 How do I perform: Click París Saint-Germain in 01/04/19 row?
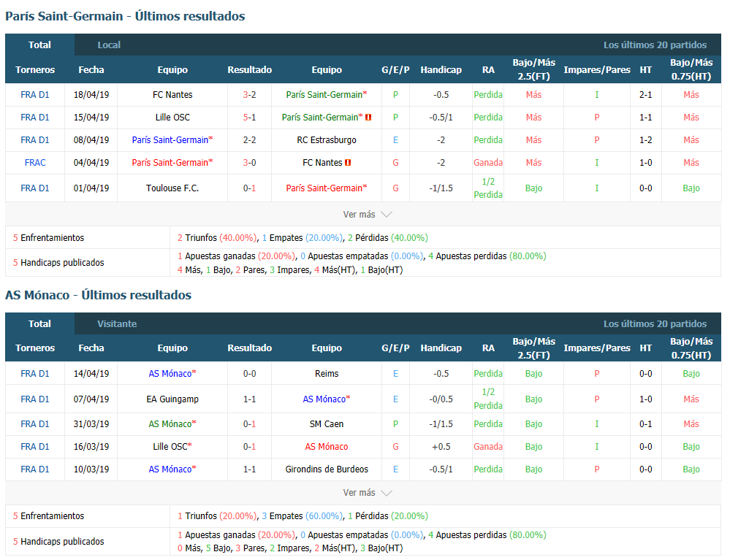coord(327,188)
